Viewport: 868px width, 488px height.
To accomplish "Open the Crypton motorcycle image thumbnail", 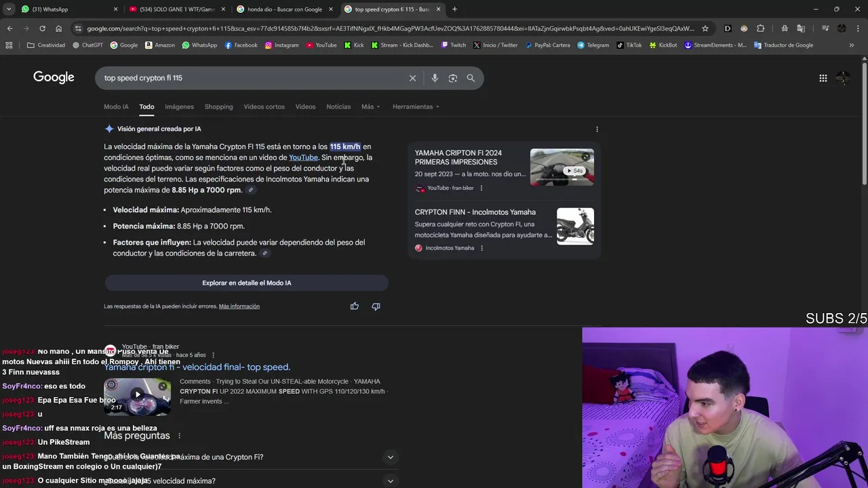I will pos(575,226).
